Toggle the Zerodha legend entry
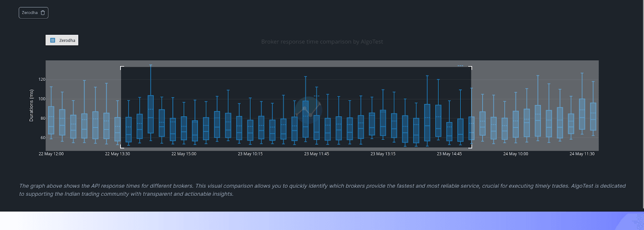This screenshot has width=644, height=230. pyautogui.click(x=62, y=40)
